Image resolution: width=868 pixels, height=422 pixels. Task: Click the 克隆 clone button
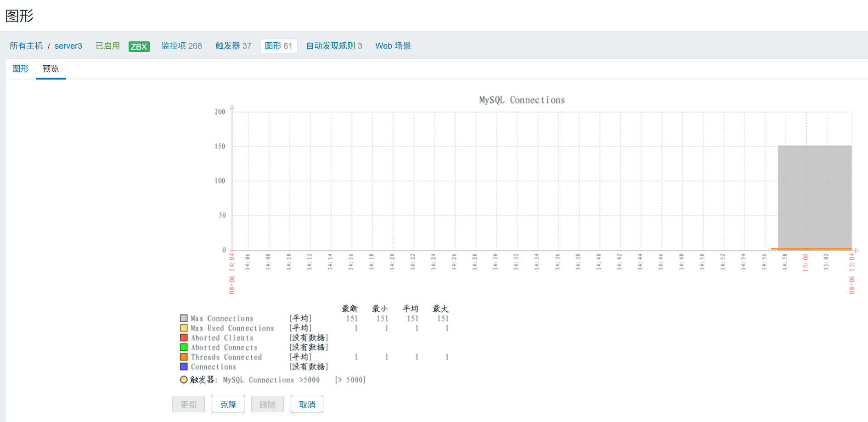[x=228, y=405]
